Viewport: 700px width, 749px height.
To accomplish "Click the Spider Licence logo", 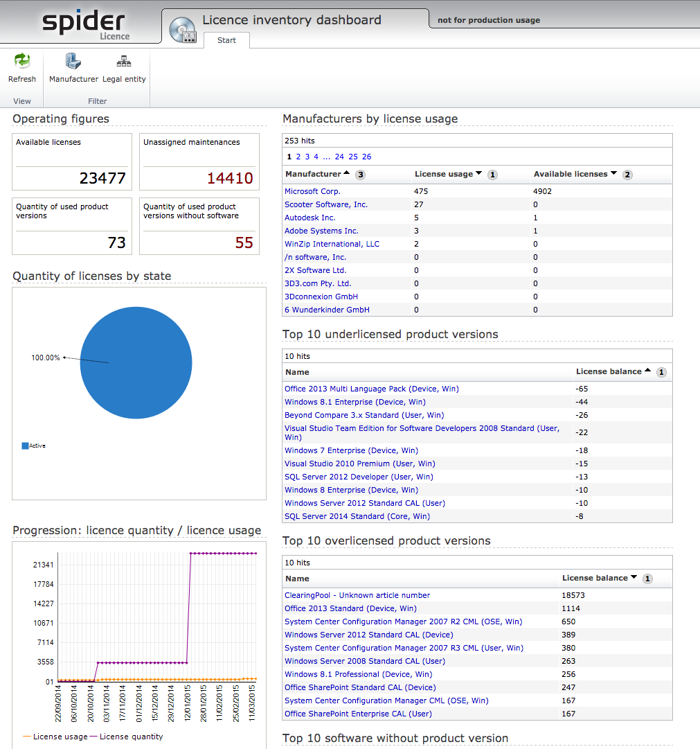I will click(x=85, y=24).
